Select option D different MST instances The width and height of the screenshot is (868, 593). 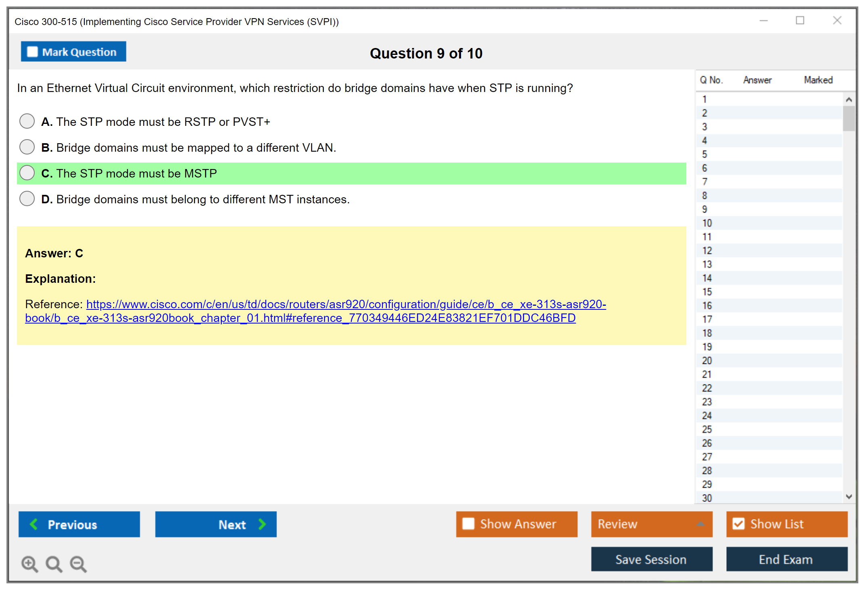pyautogui.click(x=27, y=198)
